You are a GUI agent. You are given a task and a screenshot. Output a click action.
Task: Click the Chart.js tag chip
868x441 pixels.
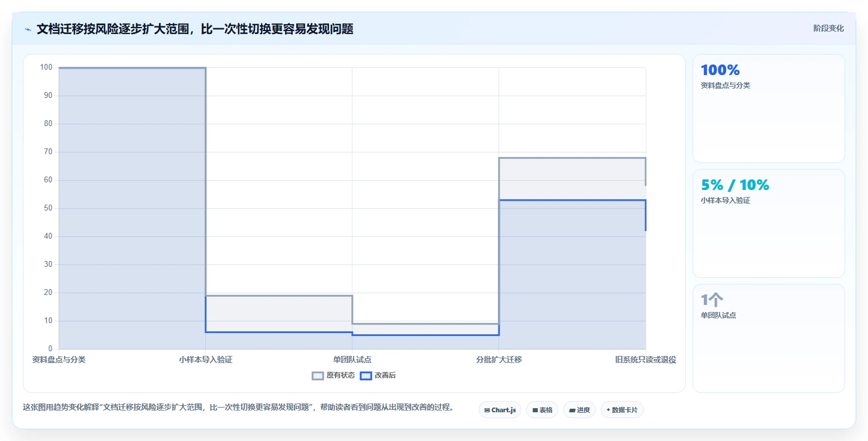coord(500,410)
